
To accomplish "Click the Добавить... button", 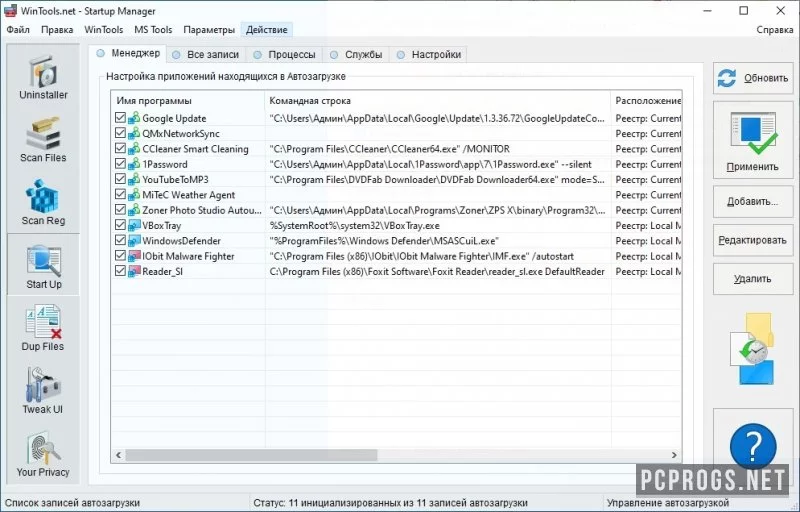I will 753,201.
